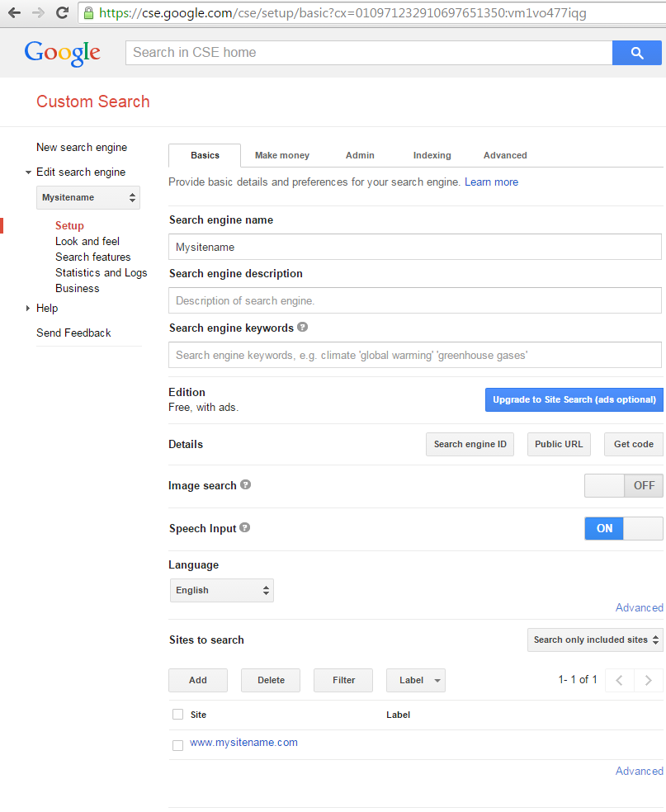Open the Mysitename search engine dropdown
Screen dimensions: 666x812
point(88,197)
